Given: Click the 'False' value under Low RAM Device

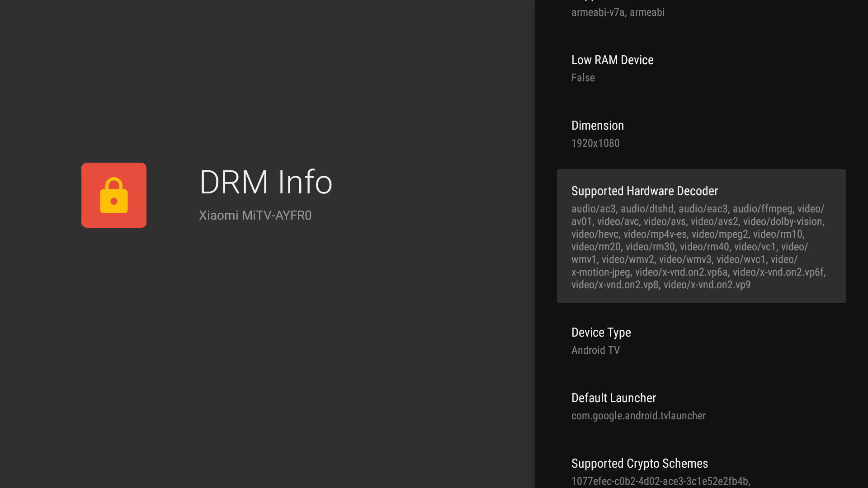Looking at the screenshot, I should [x=583, y=78].
